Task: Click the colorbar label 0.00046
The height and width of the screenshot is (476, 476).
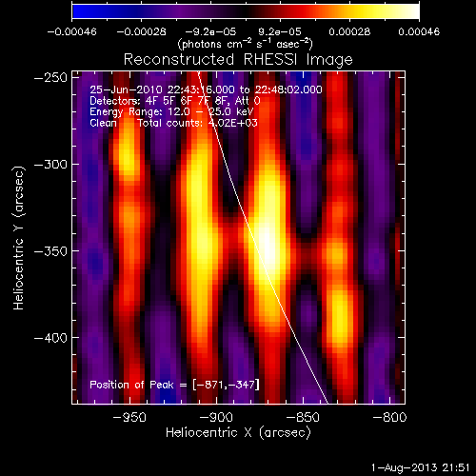Action: tap(419, 31)
